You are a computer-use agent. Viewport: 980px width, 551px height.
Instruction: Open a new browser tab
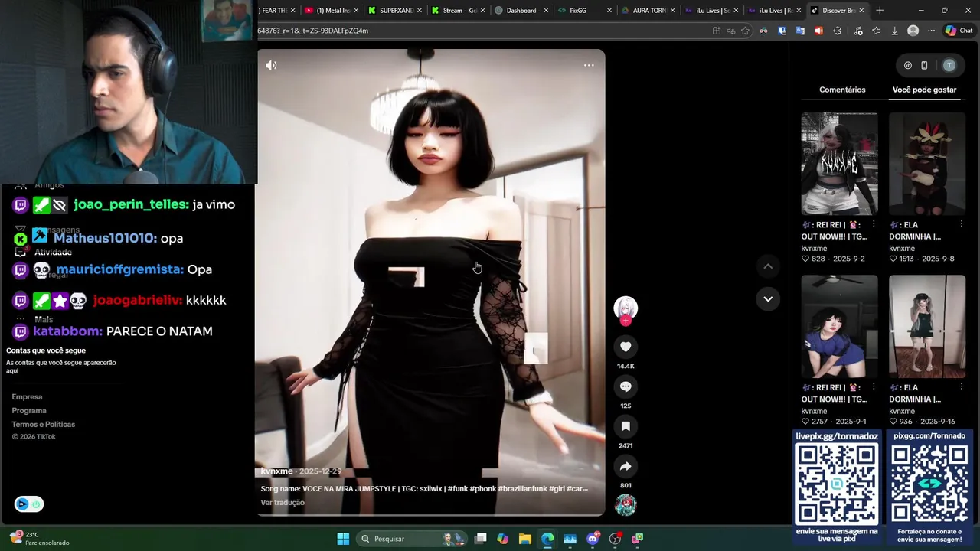(880, 10)
